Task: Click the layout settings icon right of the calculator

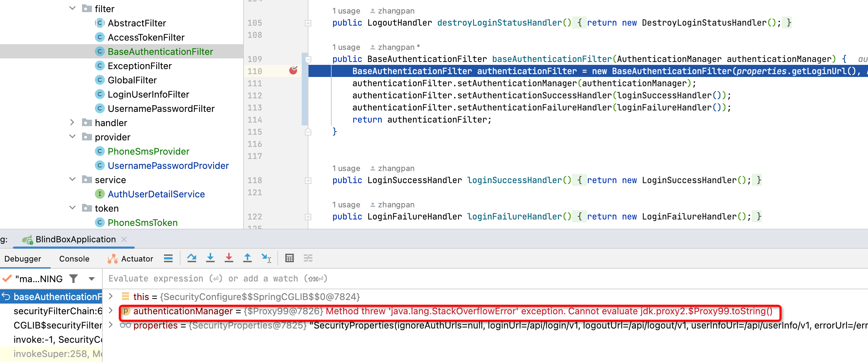Action: pyautogui.click(x=307, y=258)
